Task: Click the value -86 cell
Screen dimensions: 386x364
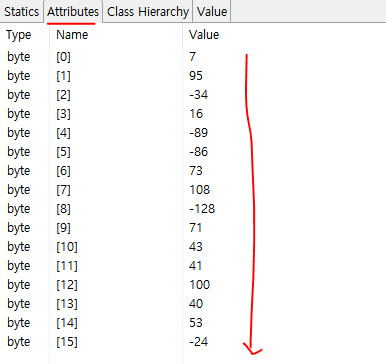Action: [198, 152]
